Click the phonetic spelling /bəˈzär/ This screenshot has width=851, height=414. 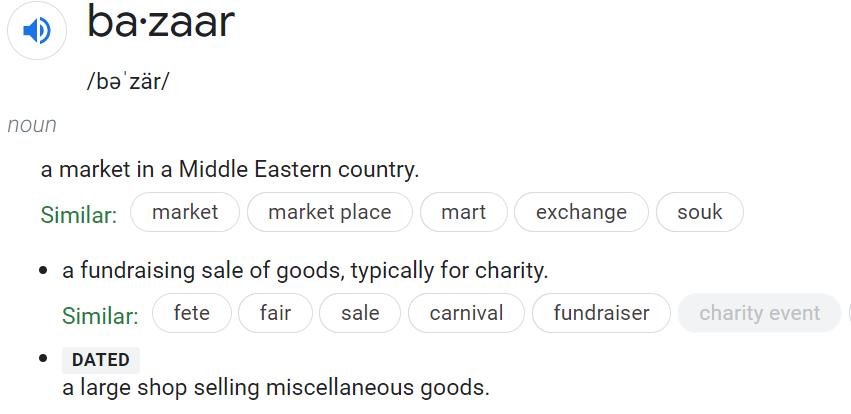coord(128,81)
